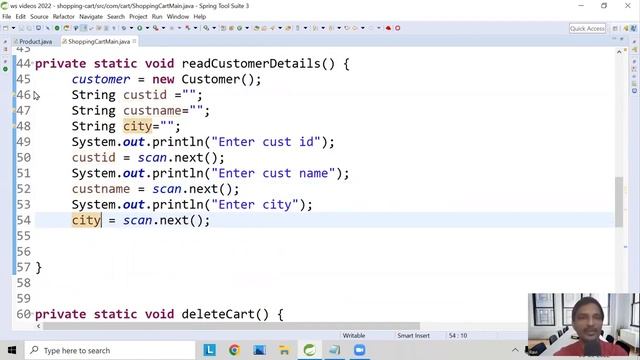
Task: Click the green icon in left sidebar
Action: 5,69
